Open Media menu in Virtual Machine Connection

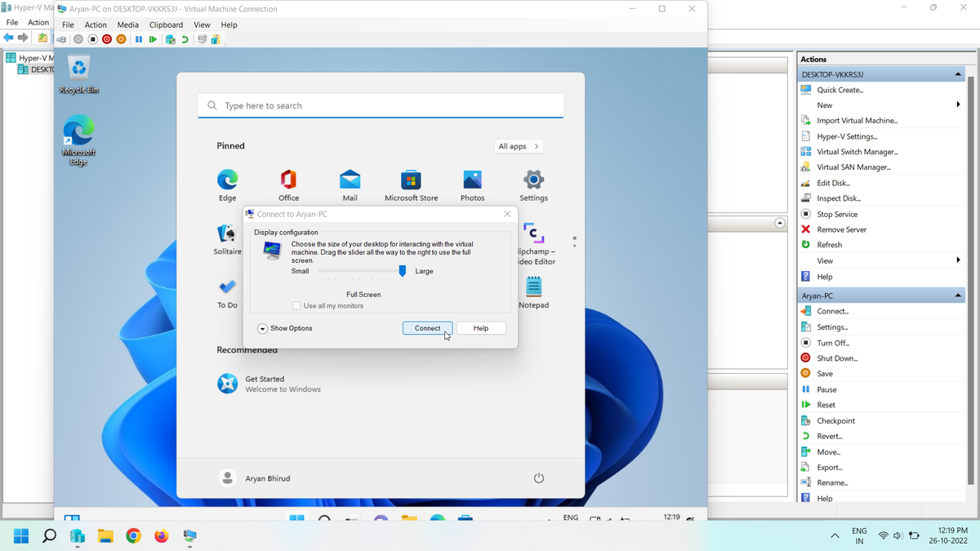pyautogui.click(x=128, y=24)
